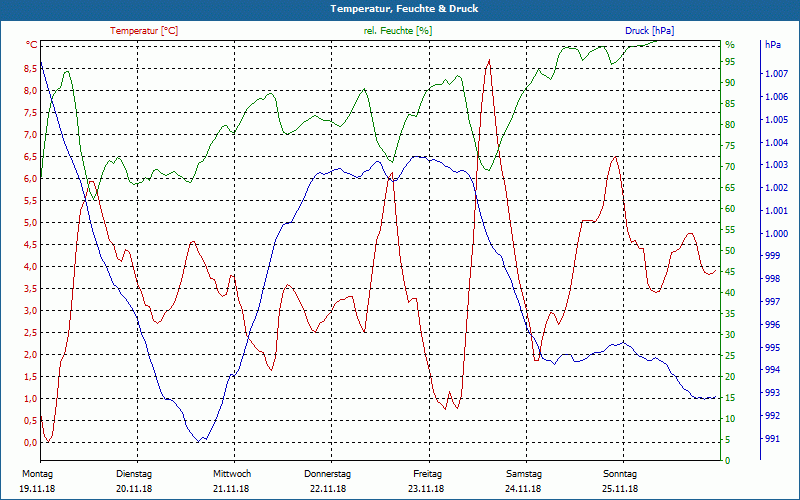The image size is (800, 500).
Task: Click the chart title 'Temperatur, Feuchte & Druck'
Action: point(404,9)
